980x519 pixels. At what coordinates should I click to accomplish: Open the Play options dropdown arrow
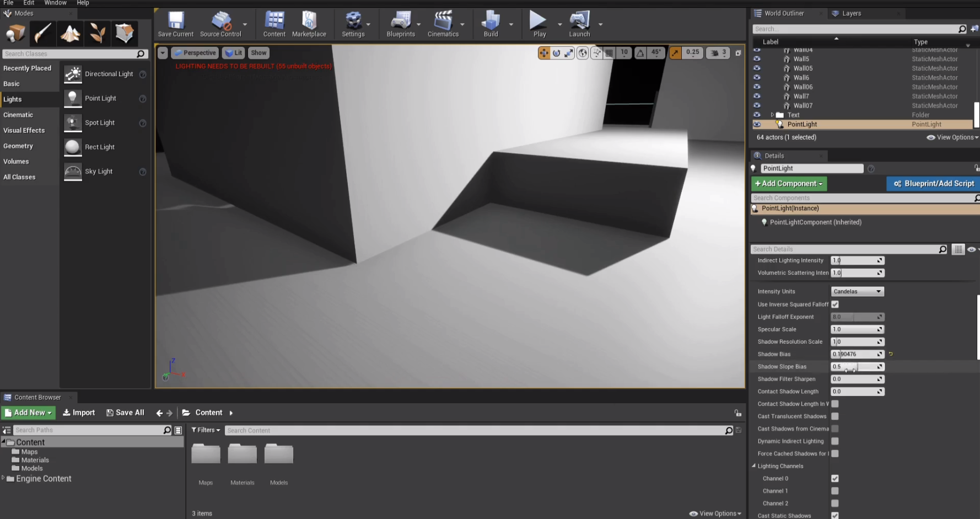click(x=559, y=24)
